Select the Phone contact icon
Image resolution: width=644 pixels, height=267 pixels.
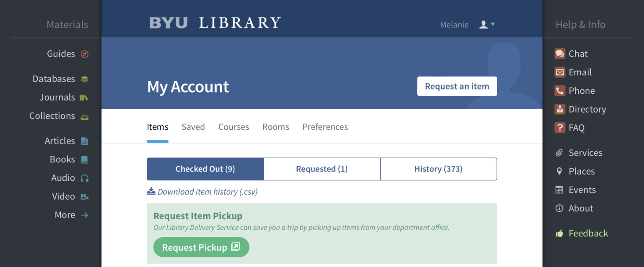pyautogui.click(x=560, y=90)
